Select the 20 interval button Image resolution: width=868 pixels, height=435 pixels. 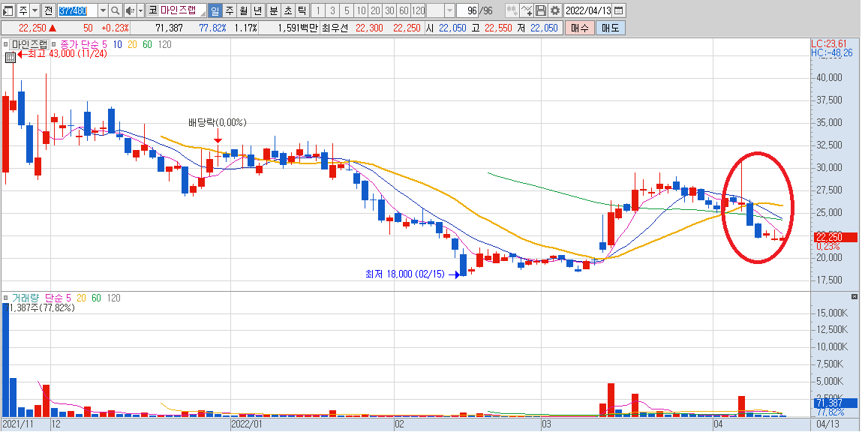pyautogui.click(x=375, y=10)
